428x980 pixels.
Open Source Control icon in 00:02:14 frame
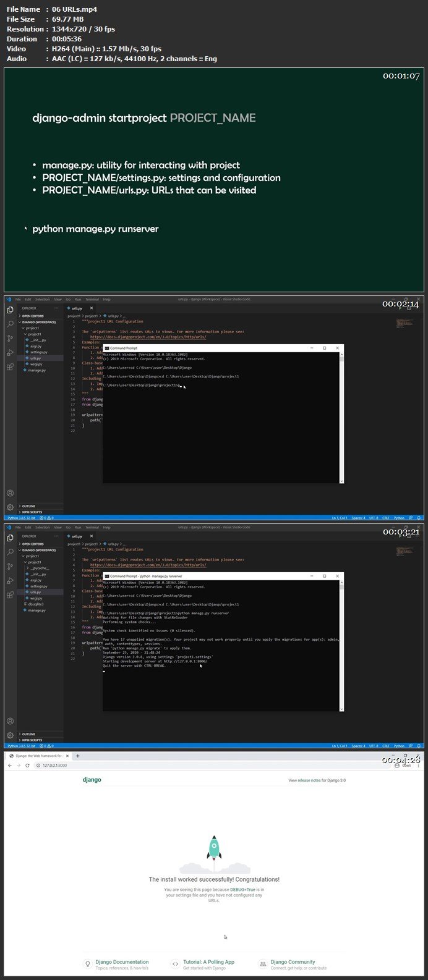(10, 338)
